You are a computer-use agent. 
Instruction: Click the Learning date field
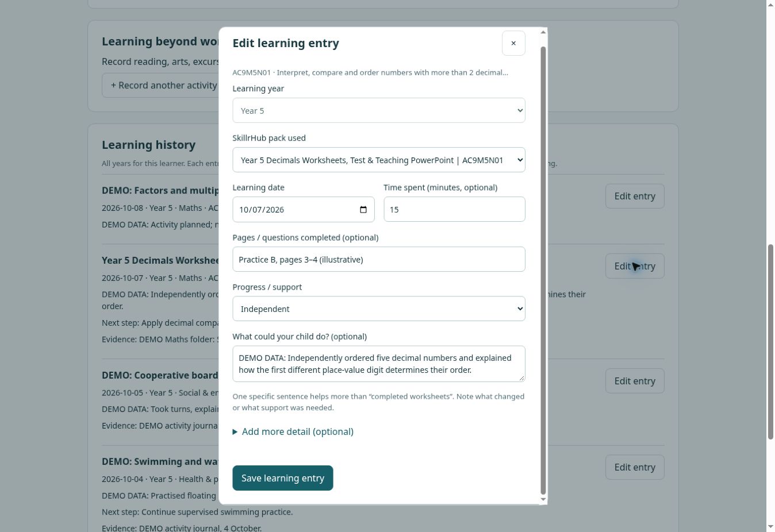point(304,209)
